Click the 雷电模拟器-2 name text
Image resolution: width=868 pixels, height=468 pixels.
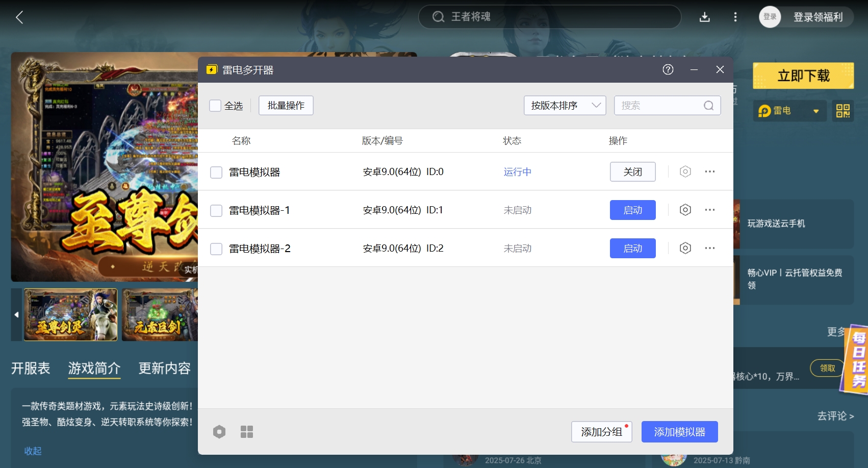(260, 249)
